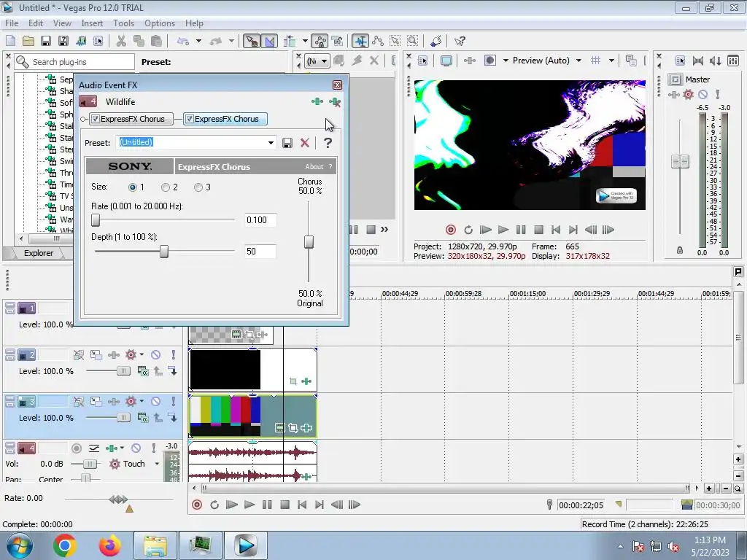
Task: Start recording in the preview transport
Action: [451, 230]
